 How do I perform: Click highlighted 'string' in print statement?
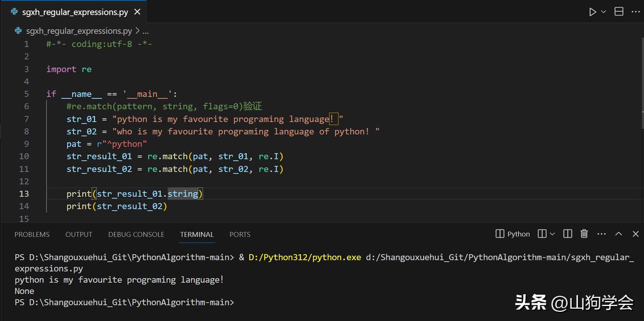(182, 194)
